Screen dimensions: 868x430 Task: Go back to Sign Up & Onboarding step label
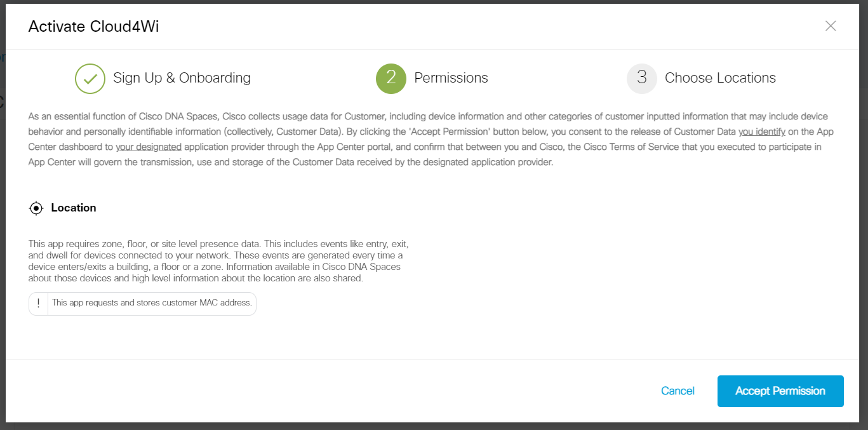[x=182, y=78]
